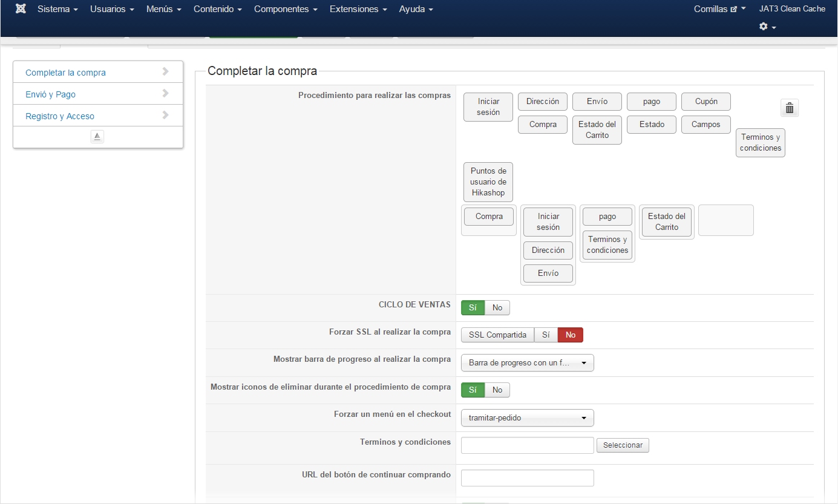Click Envío in the second workflow step

click(548, 273)
